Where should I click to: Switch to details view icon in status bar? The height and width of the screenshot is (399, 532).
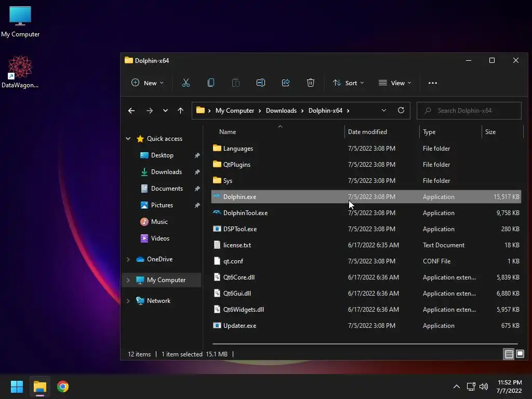509,354
